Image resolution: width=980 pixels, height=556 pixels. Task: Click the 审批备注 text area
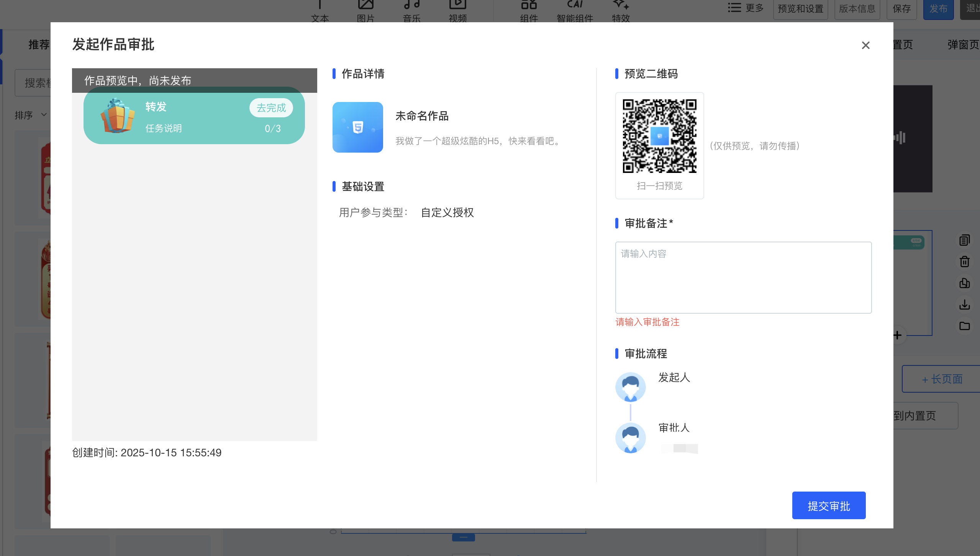[743, 277]
